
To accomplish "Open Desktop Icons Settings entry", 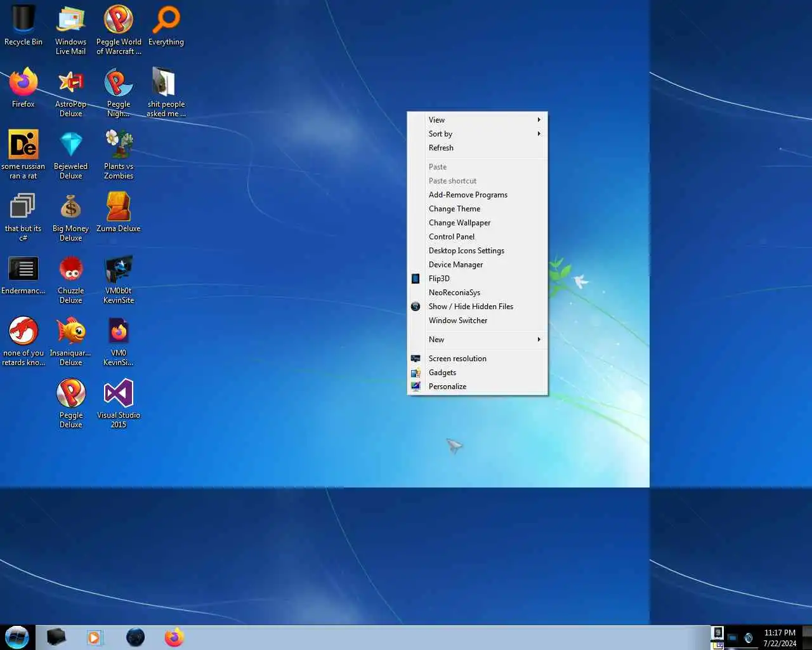I will pos(477,251).
